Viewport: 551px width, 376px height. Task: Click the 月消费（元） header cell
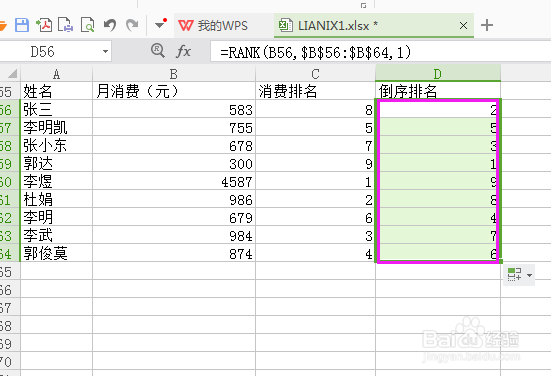pyautogui.click(x=174, y=91)
